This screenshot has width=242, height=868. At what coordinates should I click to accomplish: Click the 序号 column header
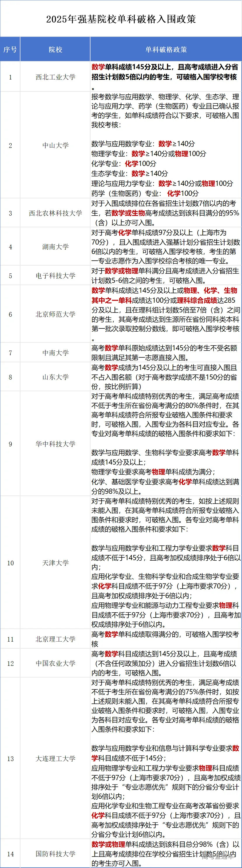10,49
